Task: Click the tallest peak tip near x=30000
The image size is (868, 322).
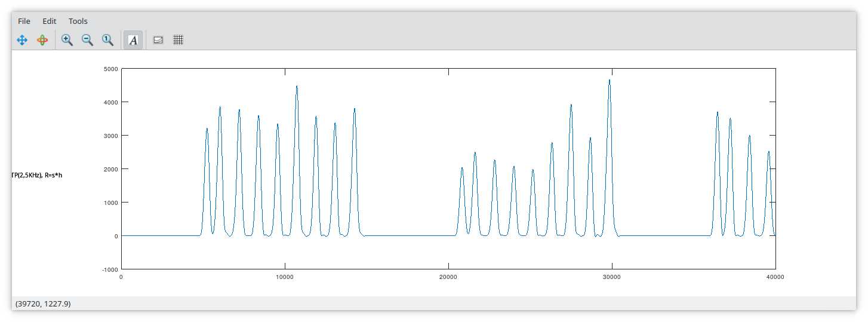Action: [x=610, y=80]
